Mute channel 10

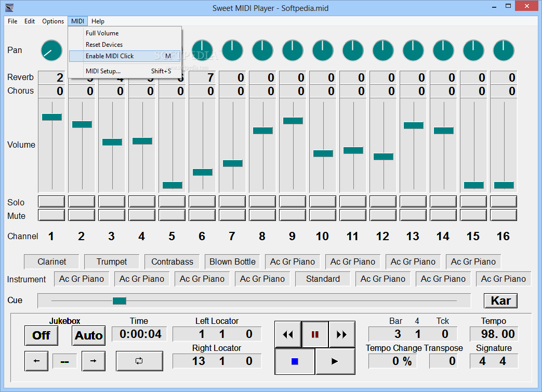323,215
